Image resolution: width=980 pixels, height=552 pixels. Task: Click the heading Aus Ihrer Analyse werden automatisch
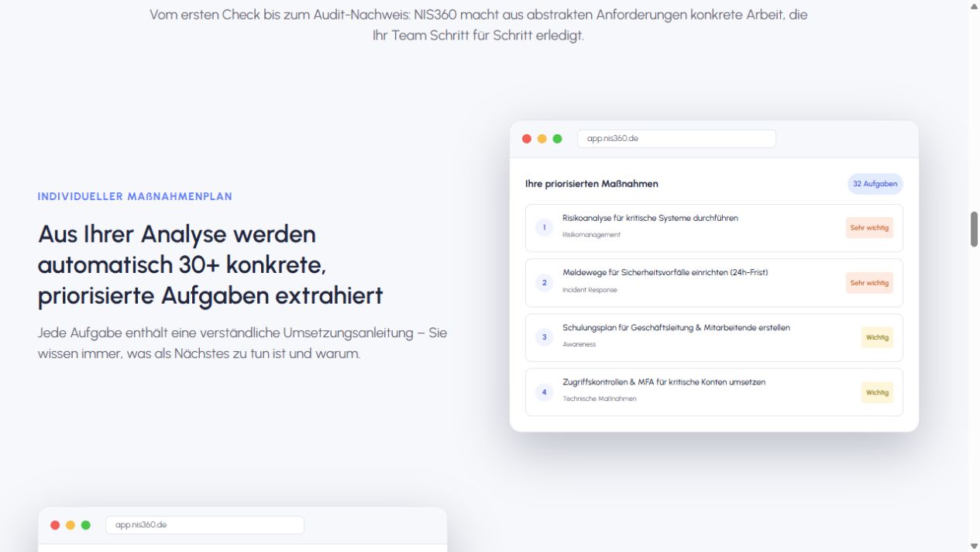pyautogui.click(x=211, y=265)
